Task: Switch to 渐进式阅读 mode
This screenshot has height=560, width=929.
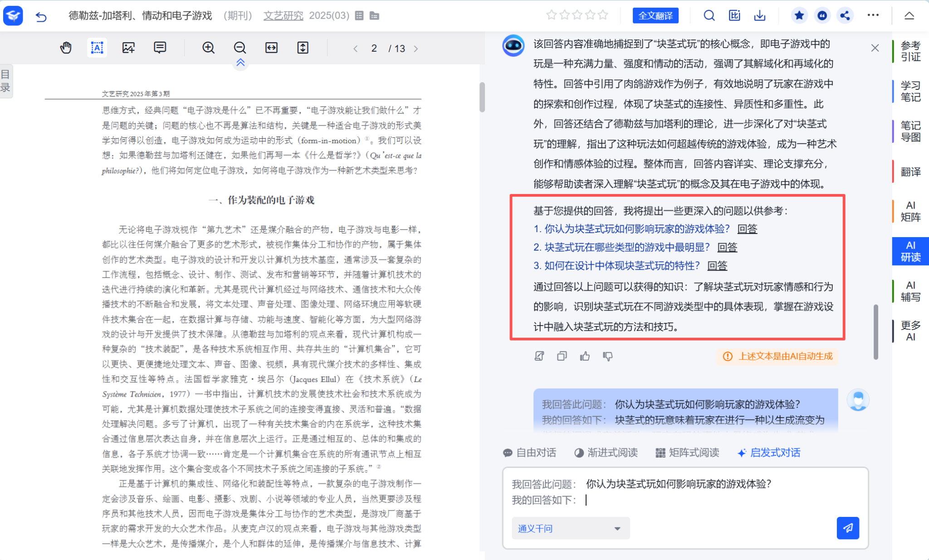Action: point(606,453)
